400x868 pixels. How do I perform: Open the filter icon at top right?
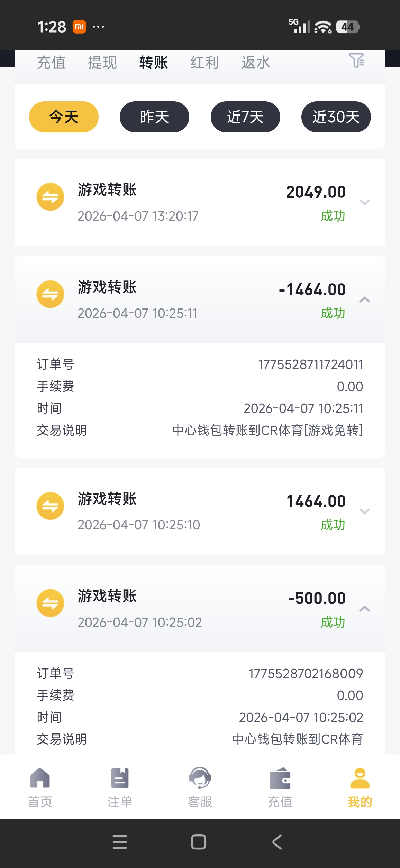click(x=356, y=61)
